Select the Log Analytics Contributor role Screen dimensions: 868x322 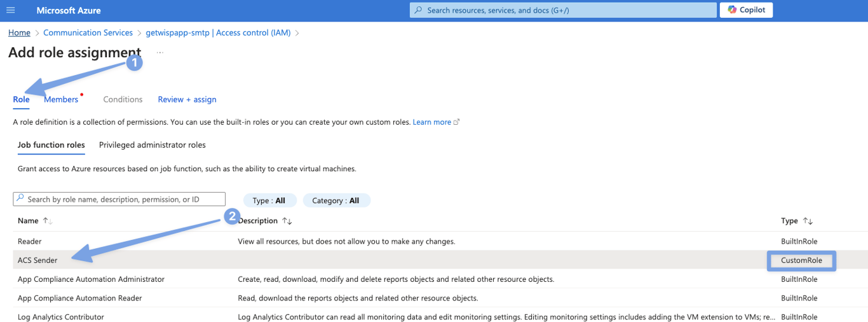coord(61,317)
